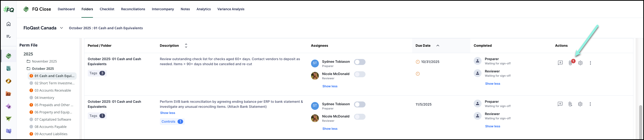Open settings gear for SVB reconciliation task

point(580,104)
